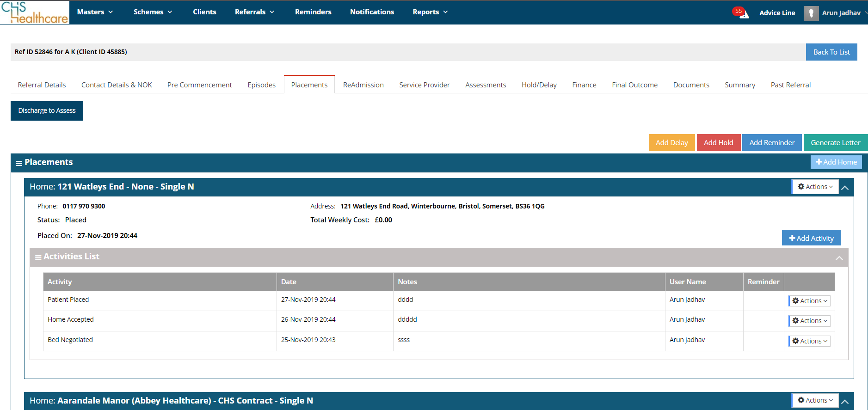The image size is (868, 410).
Task: Click the CHS Healthcare logo
Action: pyautogui.click(x=35, y=12)
